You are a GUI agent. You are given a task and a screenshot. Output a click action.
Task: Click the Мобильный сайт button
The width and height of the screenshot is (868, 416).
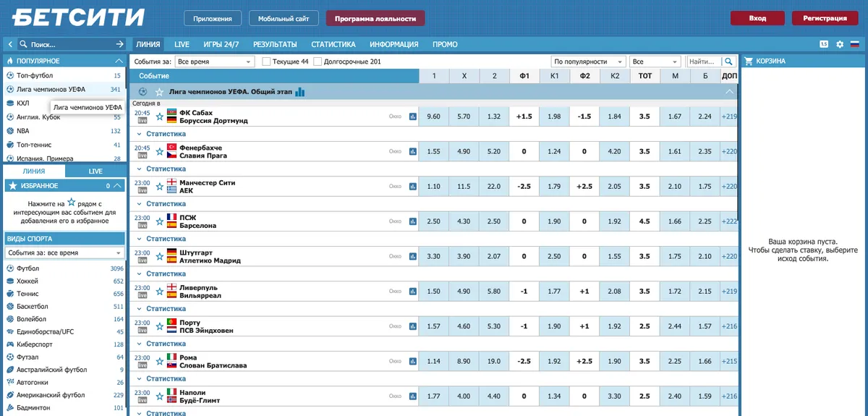[x=284, y=18]
